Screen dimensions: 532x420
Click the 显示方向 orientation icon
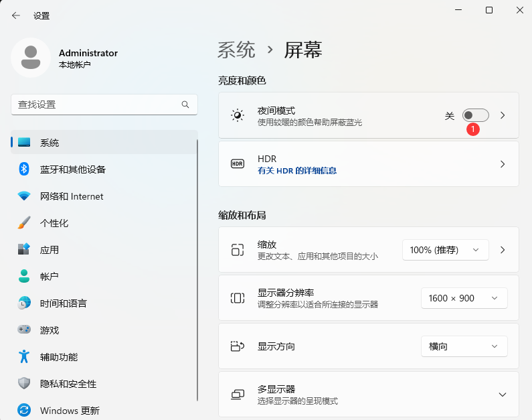(x=238, y=346)
